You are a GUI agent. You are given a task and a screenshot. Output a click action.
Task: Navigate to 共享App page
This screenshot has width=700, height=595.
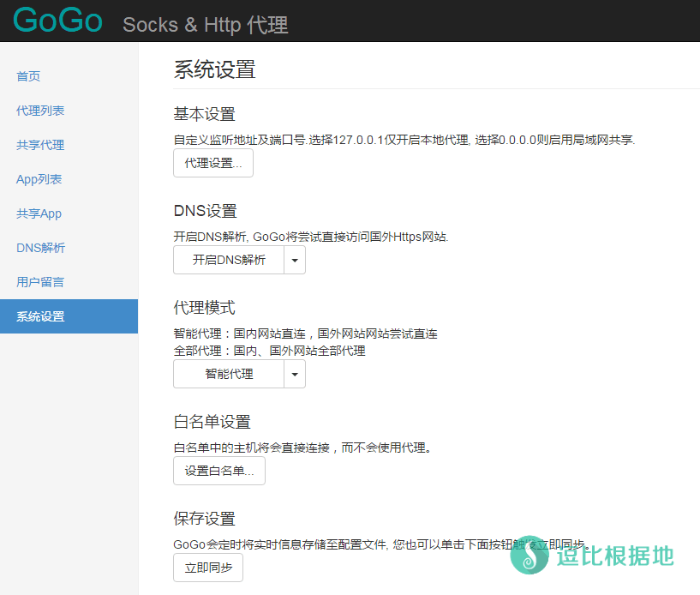[x=39, y=213]
